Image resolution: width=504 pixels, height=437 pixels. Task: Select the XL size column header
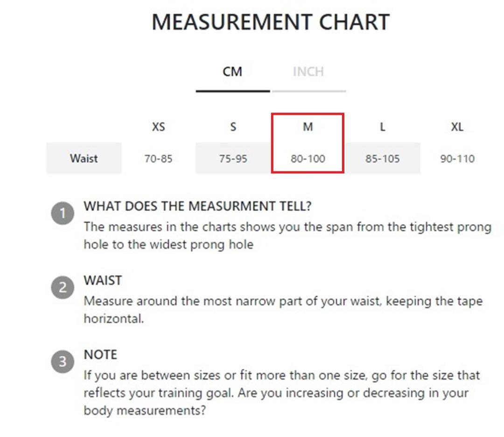457,127
